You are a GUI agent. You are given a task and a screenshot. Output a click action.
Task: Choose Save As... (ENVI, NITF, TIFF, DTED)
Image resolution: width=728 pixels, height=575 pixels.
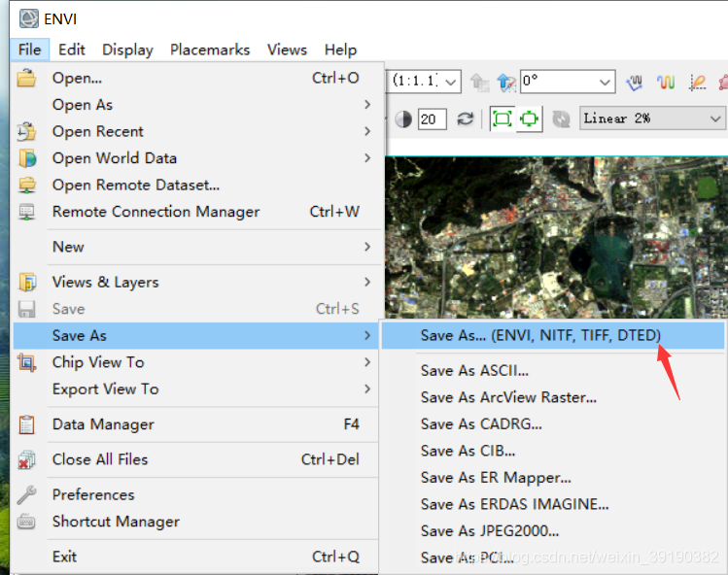(552, 335)
